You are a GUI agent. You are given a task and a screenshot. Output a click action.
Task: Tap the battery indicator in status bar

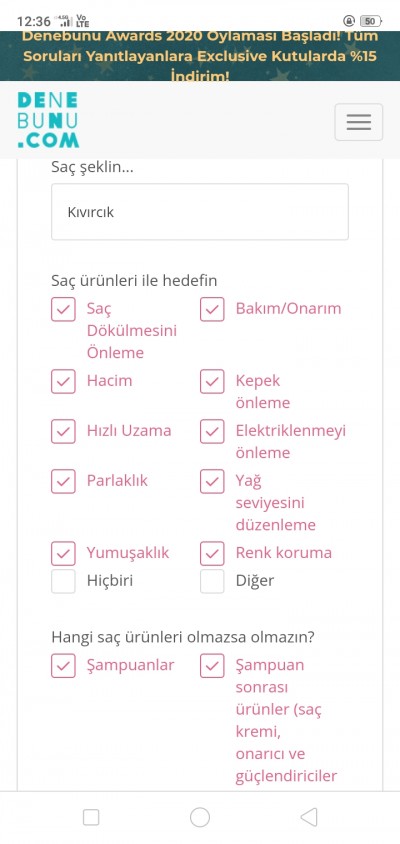(x=370, y=21)
